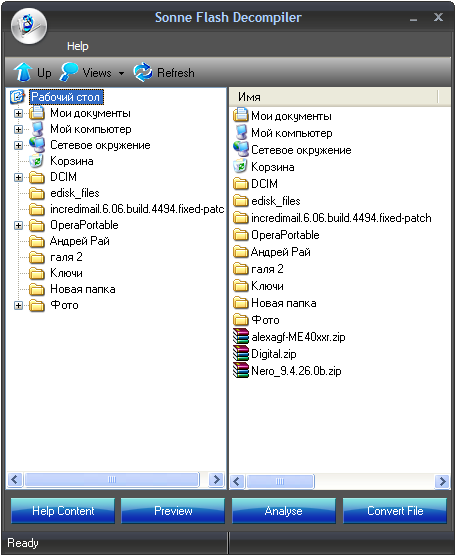
Task: Select галя 2 in the file list
Action: coord(267,269)
